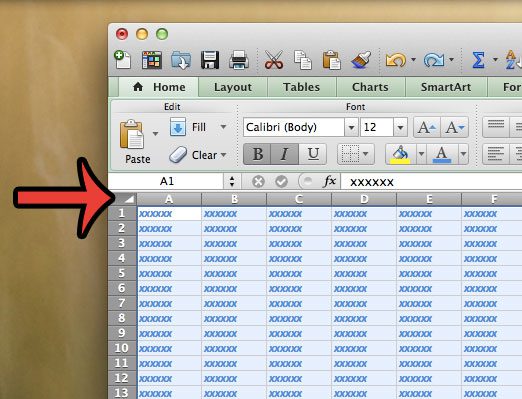Select column C header
Screen dimensions: 522x399
299,199
